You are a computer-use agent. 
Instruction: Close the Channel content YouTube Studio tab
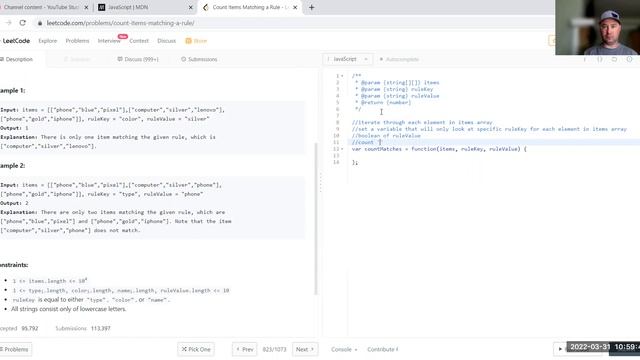[86, 7]
